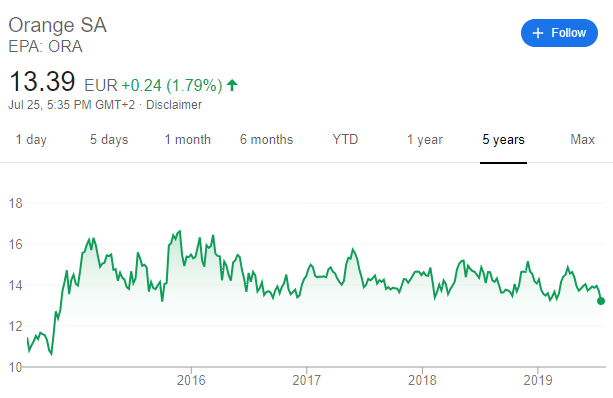Select the 1 day range tab
The image size is (613, 398).
pyautogui.click(x=31, y=140)
